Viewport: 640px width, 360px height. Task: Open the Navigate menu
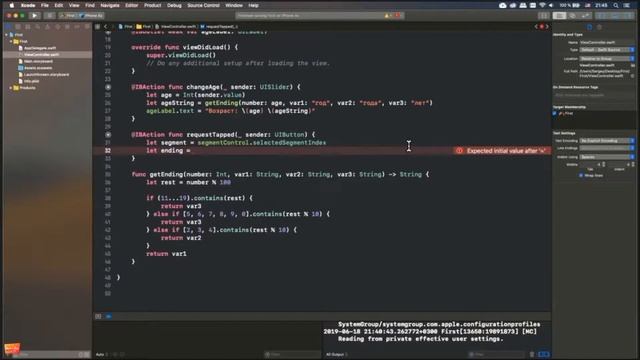pos(110,5)
